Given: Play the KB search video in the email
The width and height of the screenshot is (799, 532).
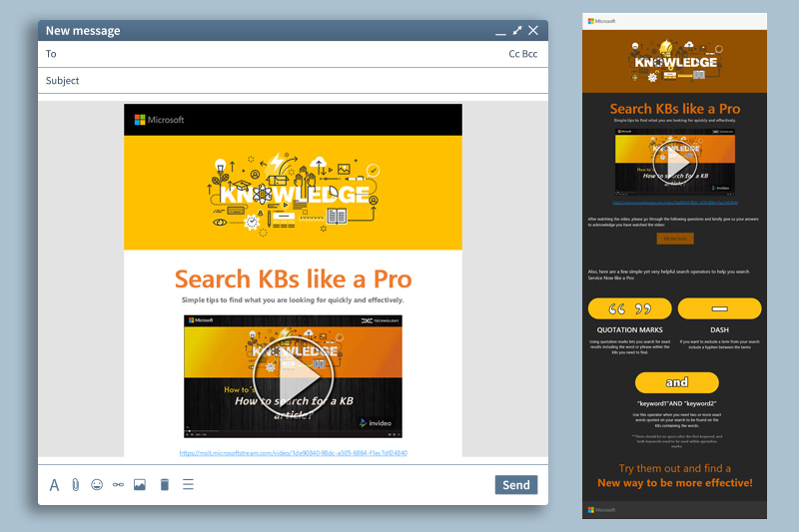Looking at the screenshot, I should pos(293,377).
